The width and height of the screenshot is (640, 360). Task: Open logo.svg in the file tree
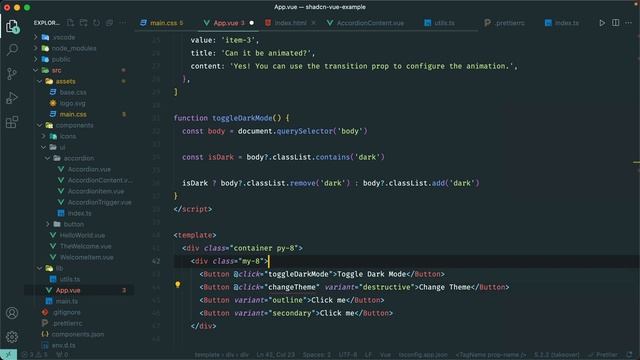[x=72, y=103]
